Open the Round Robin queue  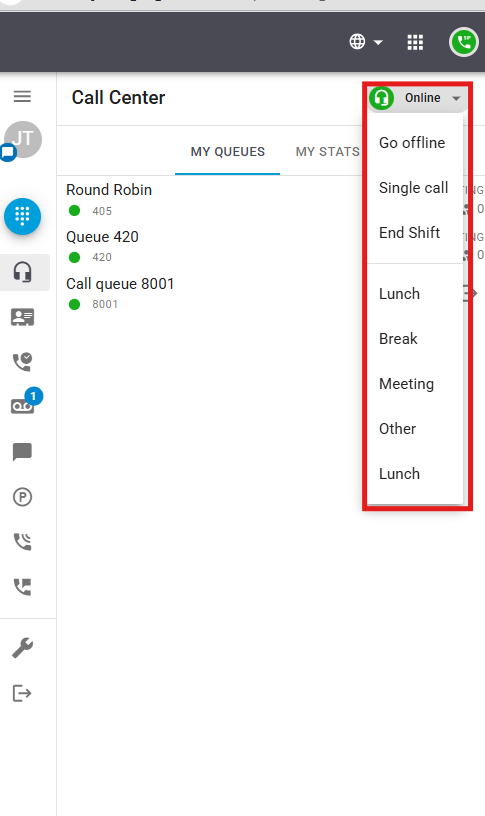[109, 190]
